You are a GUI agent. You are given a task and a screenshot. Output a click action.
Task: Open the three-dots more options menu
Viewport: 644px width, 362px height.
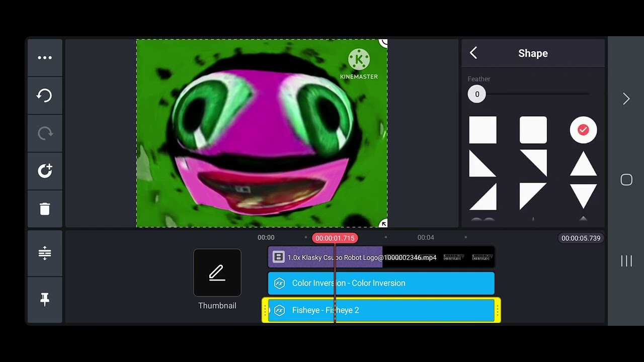(x=45, y=58)
